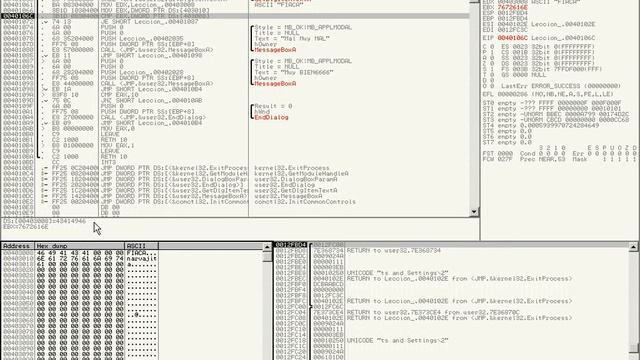
Task: Select the PUSH Leccion_.00402035 instruction
Action: pyautogui.click(x=142, y=38)
